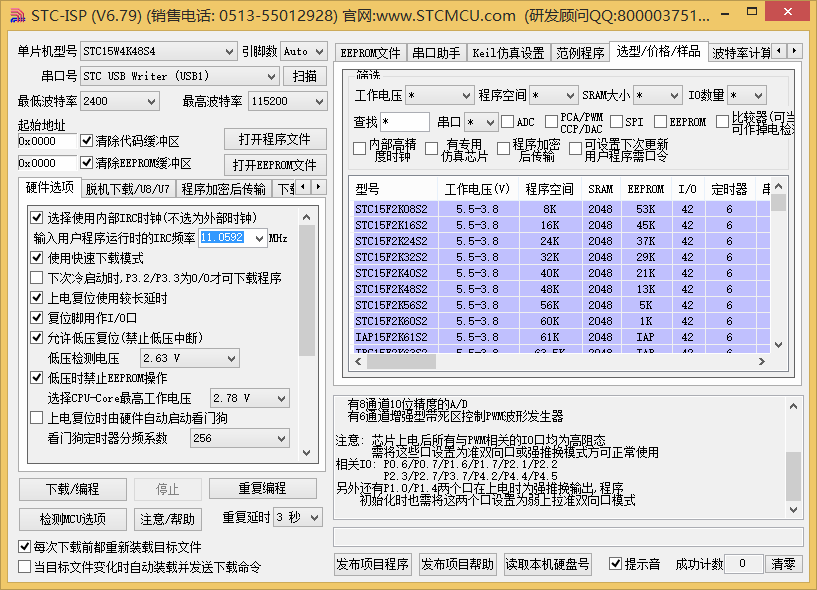Click up arrow of hardware options scrollbar
The image size is (817, 590).
306,217
